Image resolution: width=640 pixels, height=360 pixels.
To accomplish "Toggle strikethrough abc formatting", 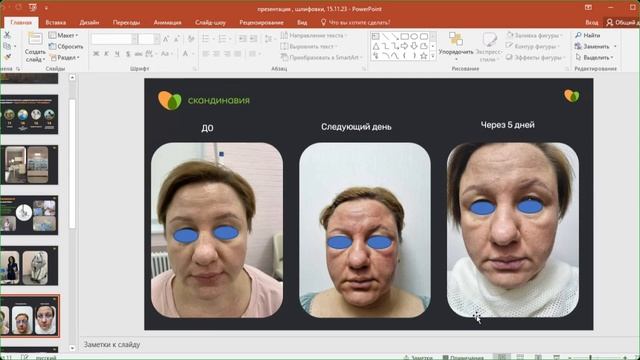I will pyautogui.click(x=138, y=53).
